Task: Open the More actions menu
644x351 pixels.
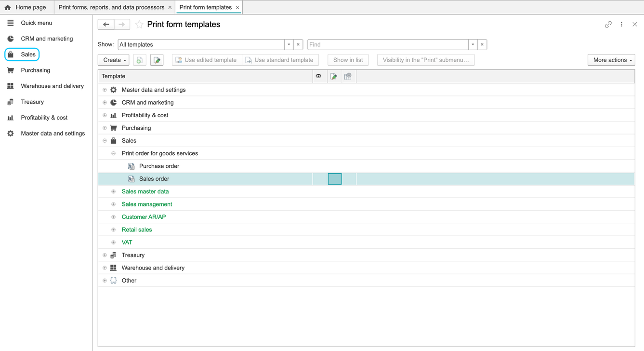Action: (611, 60)
